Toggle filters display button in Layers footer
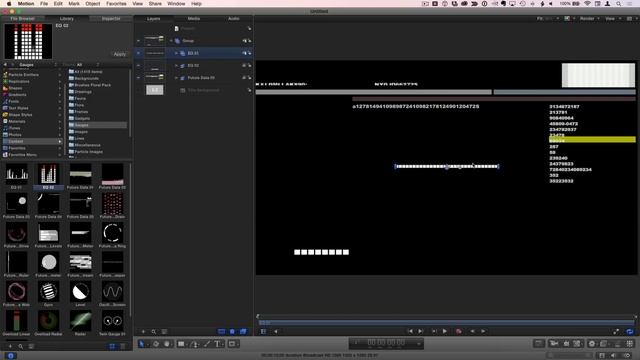Image resolution: width=640 pixels, height=360 pixels. (243, 331)
